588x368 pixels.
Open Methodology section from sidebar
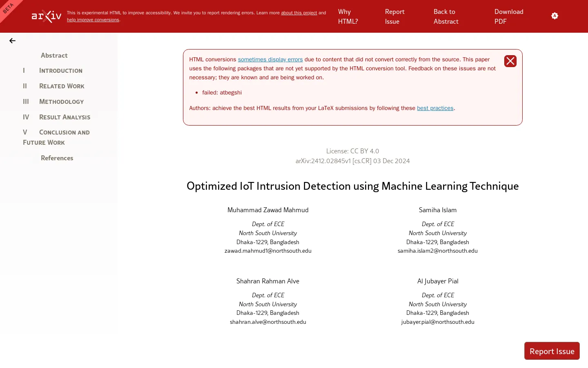(61, 102)
